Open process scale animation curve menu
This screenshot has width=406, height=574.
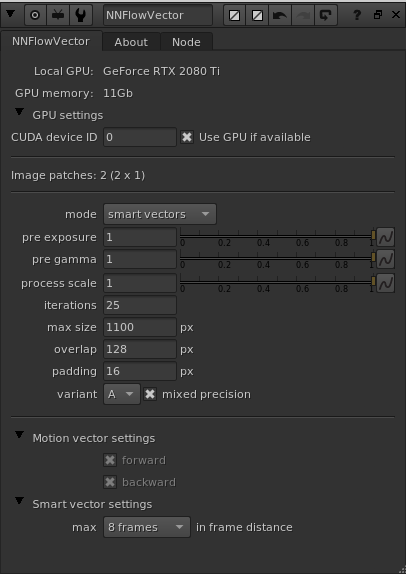coord(386,283)
